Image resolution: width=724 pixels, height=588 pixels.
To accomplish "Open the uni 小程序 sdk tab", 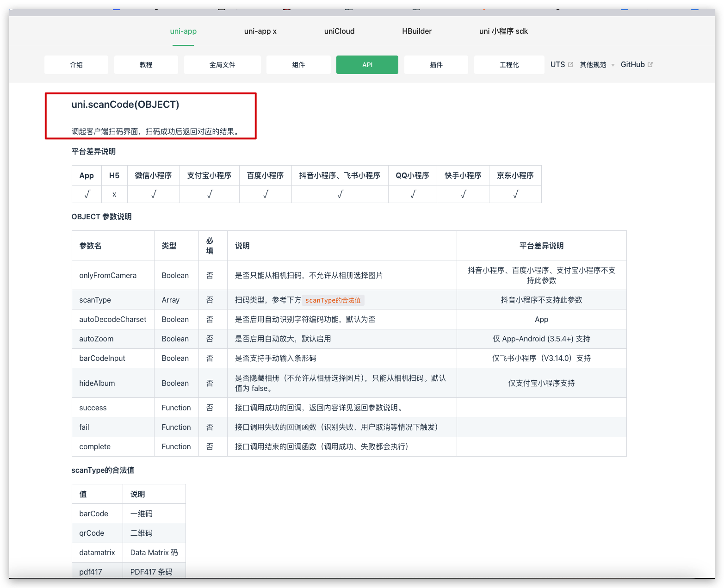I will click(503, 31).
